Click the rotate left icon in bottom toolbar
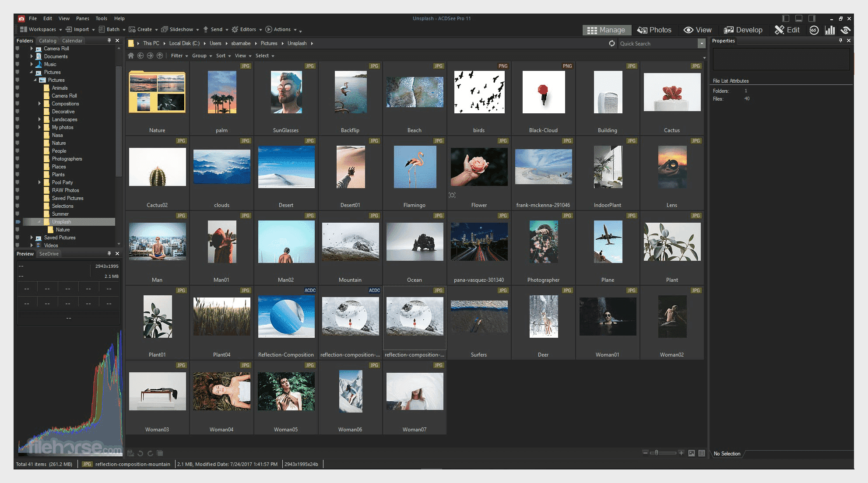This screenshot has width=868, height=483. (141, 453)
